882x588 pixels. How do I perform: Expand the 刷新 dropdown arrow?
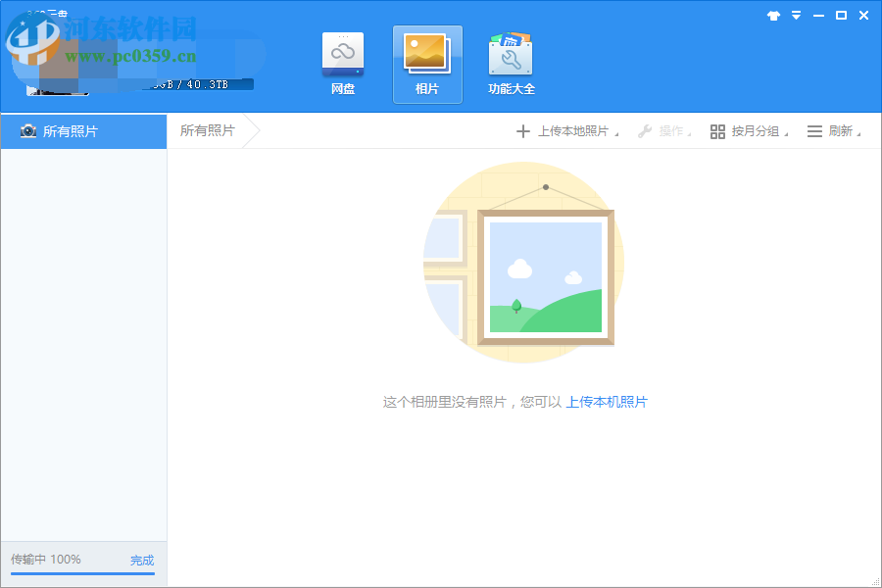[860, 132]
